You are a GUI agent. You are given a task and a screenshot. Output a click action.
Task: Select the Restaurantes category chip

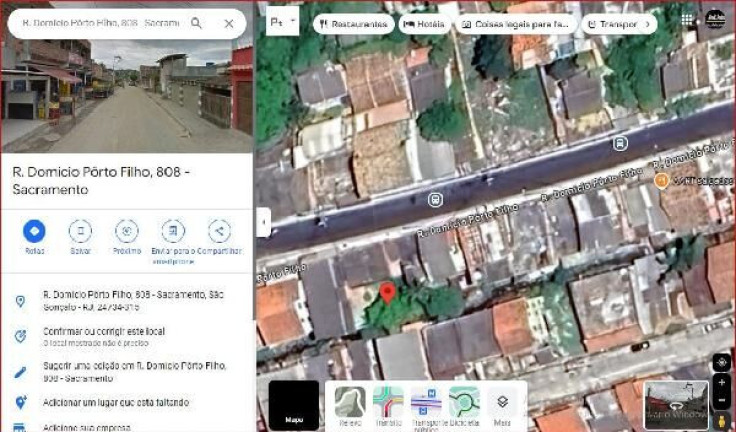[354, 24]
